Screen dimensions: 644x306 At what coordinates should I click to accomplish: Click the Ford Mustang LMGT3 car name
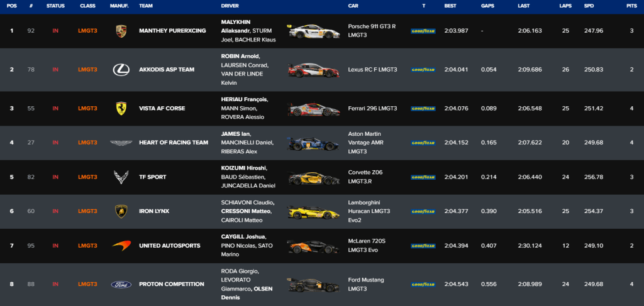[x=366, y=284]
